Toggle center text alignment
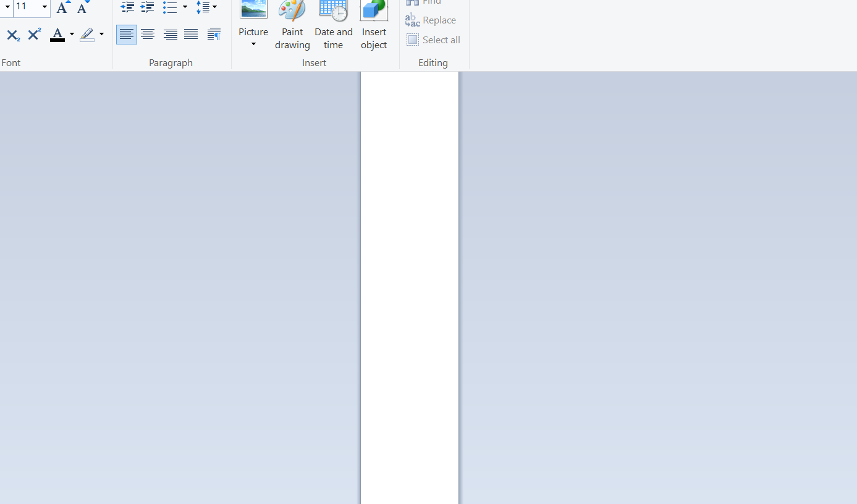 148,35
